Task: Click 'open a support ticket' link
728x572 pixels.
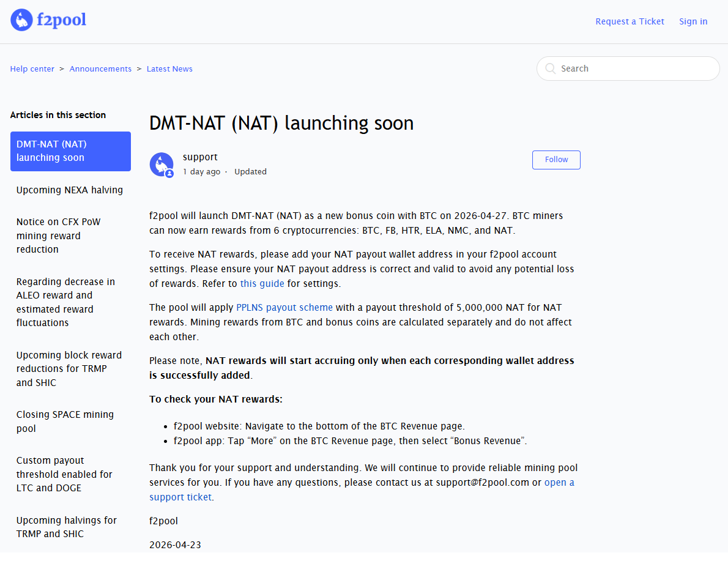Action: 362,490
